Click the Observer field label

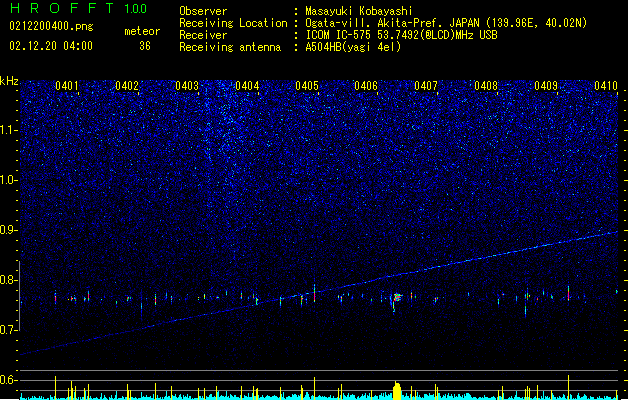[203, 11]
